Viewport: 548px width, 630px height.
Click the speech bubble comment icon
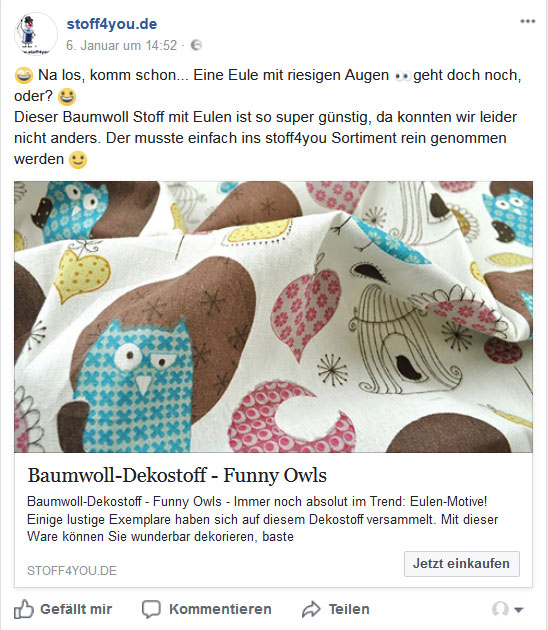coord(151,609)
